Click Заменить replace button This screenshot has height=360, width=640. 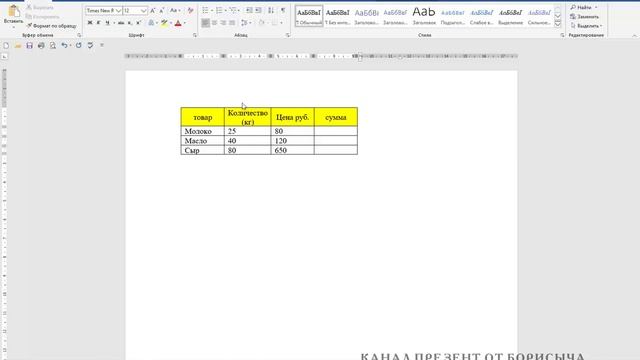point(584,17)
